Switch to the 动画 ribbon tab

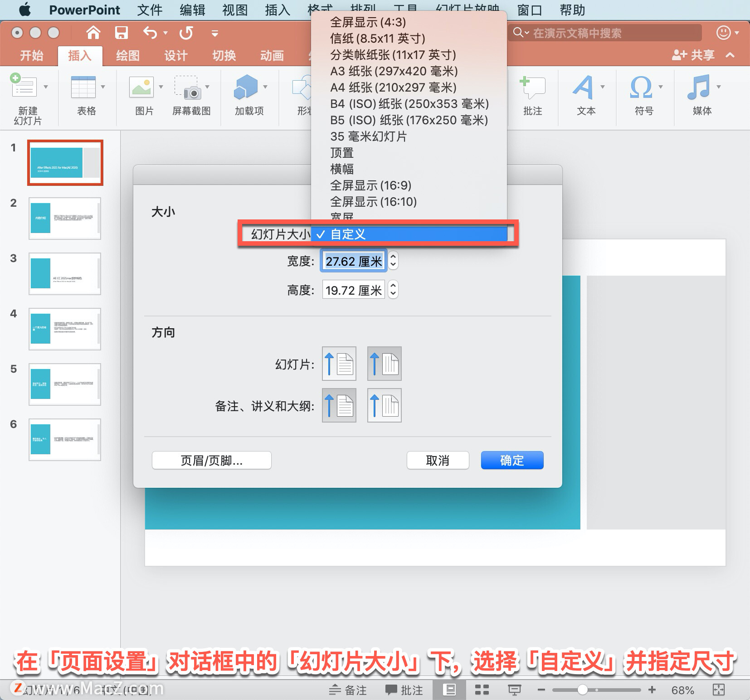(x=272, y=55)
